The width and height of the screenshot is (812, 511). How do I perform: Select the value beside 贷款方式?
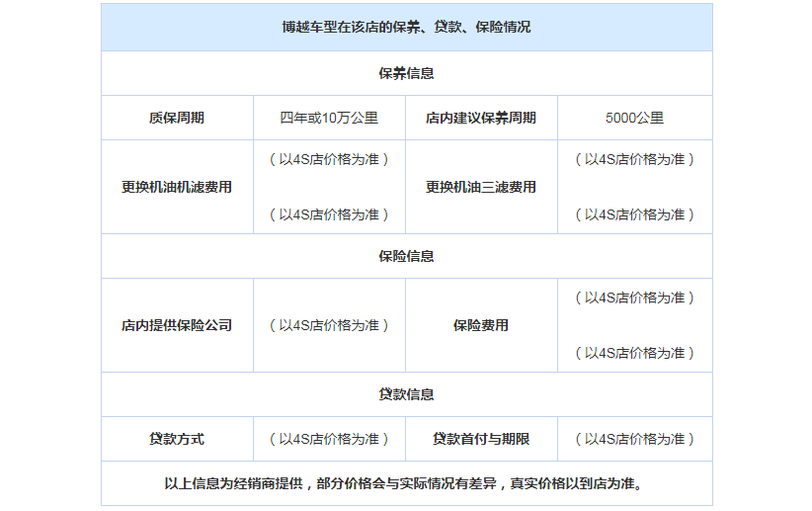point(329,439)
